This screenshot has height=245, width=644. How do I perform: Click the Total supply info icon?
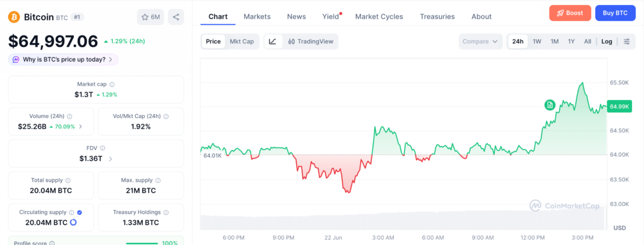(68, 181)
